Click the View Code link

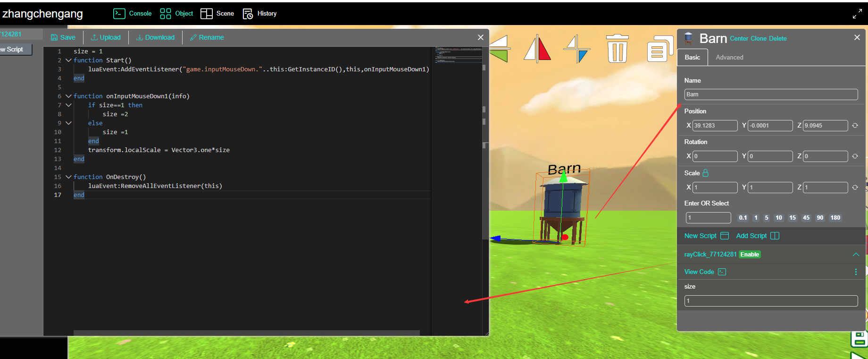[x=699, y=272]
